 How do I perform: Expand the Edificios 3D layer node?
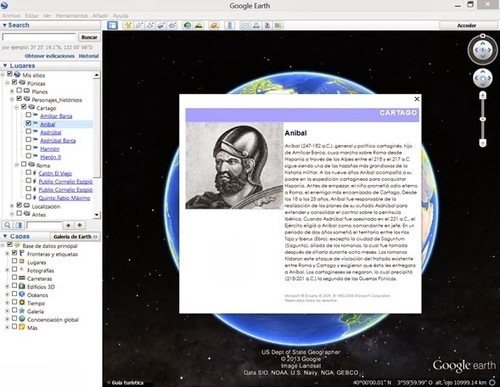[7, 286]
